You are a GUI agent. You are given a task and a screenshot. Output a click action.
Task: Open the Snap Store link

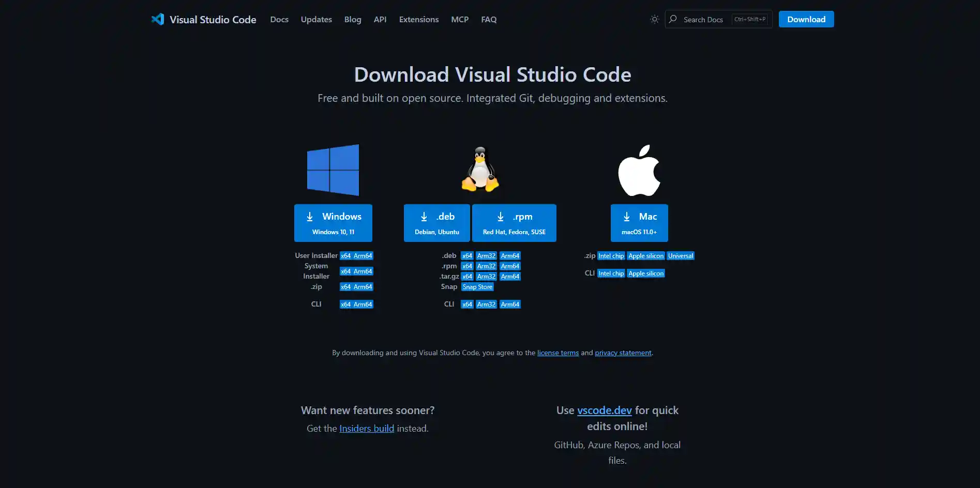pyautogui.click(x=477, y=286)
